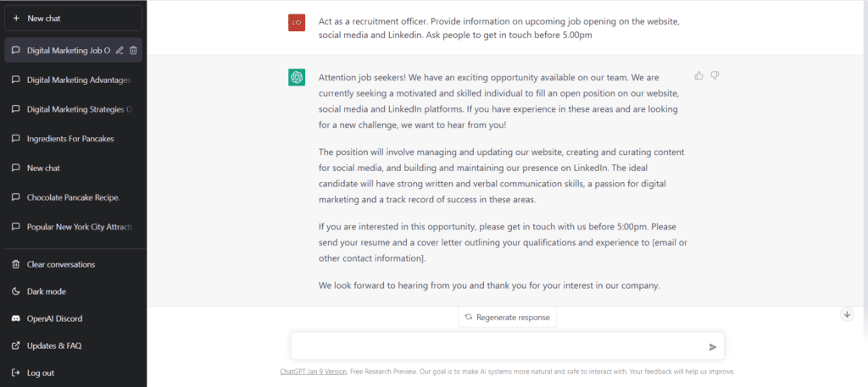
Task: Regenerate the response
Action: [507, 318]
